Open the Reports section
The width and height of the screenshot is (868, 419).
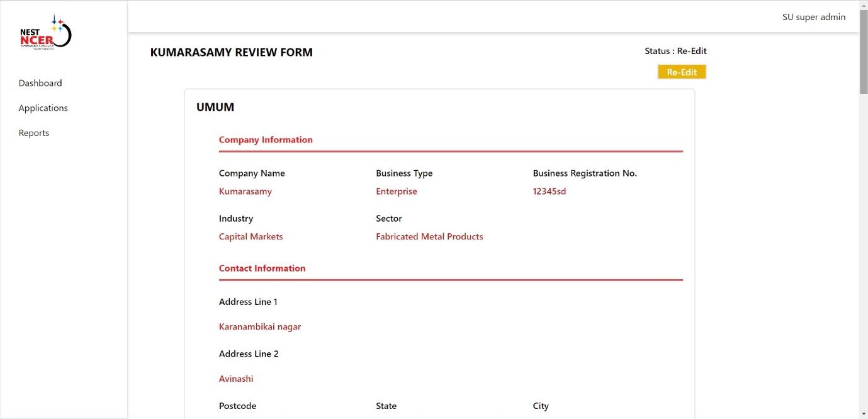click(34, 133)
